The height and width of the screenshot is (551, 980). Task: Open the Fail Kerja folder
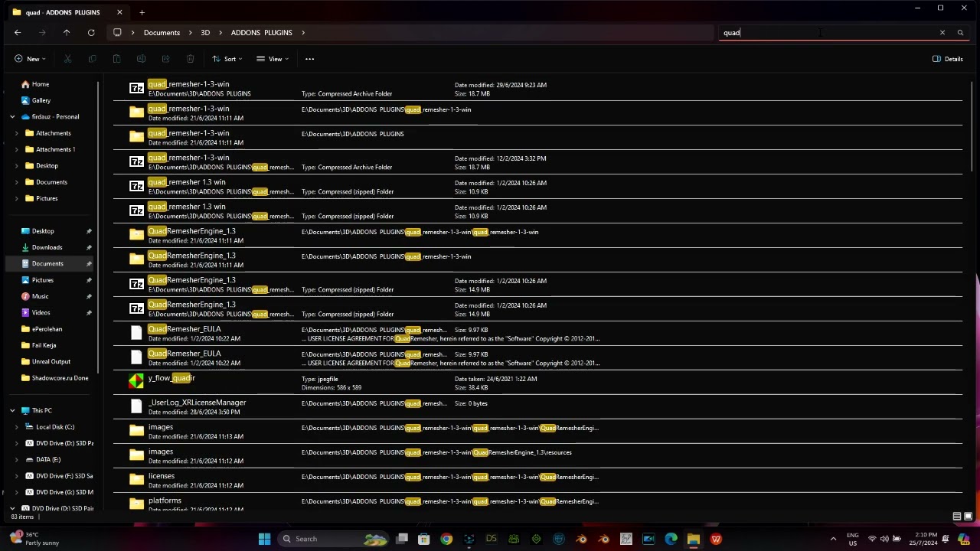(44, 345)
